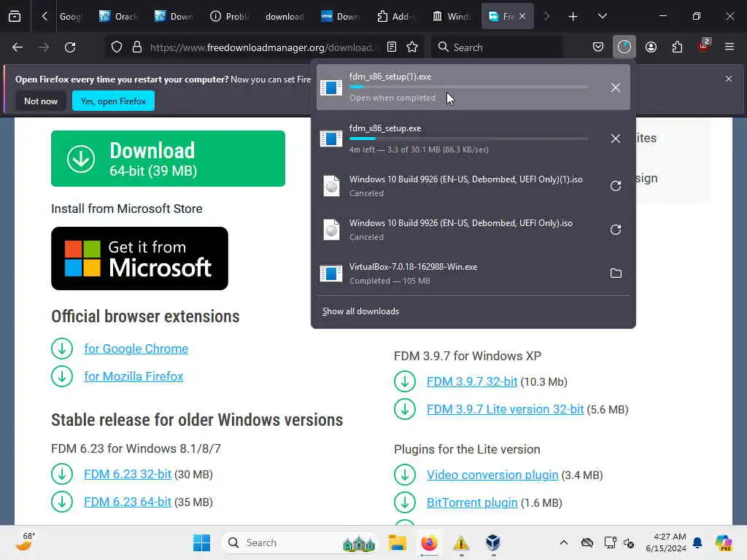747x560 pixels.
Task: Download FDM 6.23 64-bit
Action: click(x=128, y=502)
